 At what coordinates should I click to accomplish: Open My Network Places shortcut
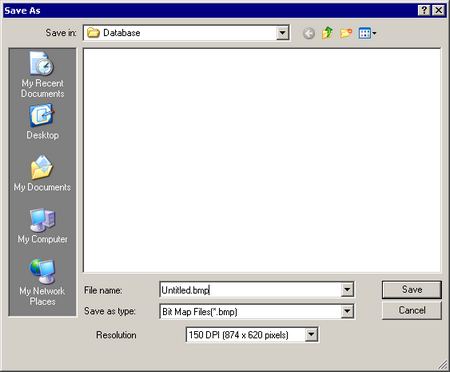[42, 283]
